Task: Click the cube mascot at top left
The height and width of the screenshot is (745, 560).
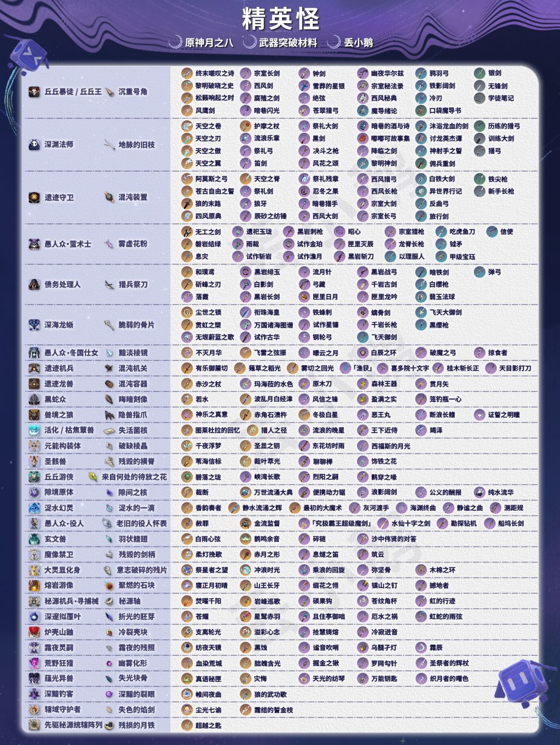Action: [x=30, y=53]
